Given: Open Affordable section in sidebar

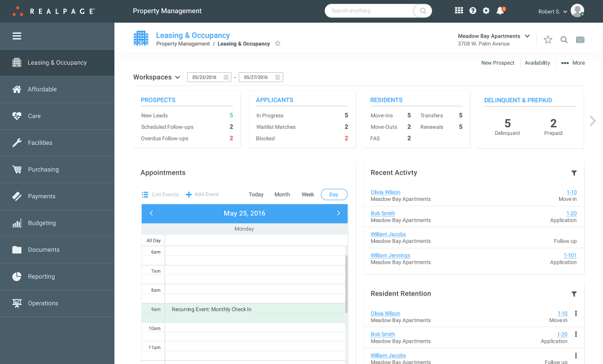Looking at the screenshot, I should [57, 89].
